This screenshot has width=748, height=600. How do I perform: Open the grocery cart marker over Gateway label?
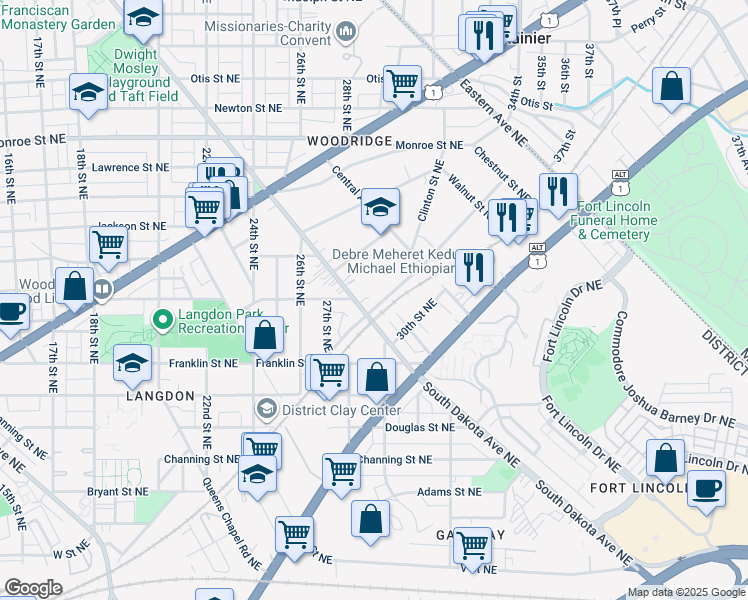pos(472,547)
